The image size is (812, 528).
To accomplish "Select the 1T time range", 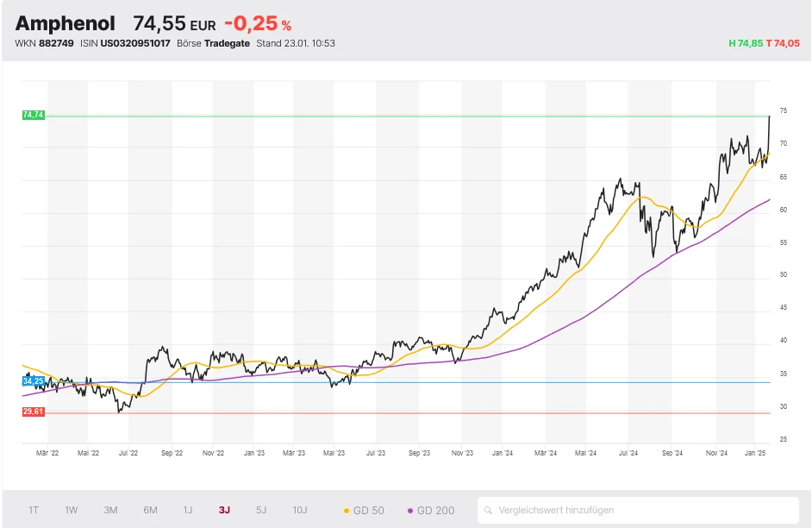I will (x=34, y=510).
